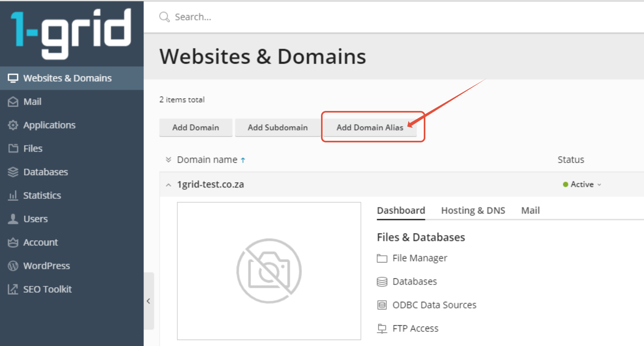Screen dimensions: 644x346
Task: Open the Databases link under Files & Databases
Action: pyautogui.click(x=415, y=282)
